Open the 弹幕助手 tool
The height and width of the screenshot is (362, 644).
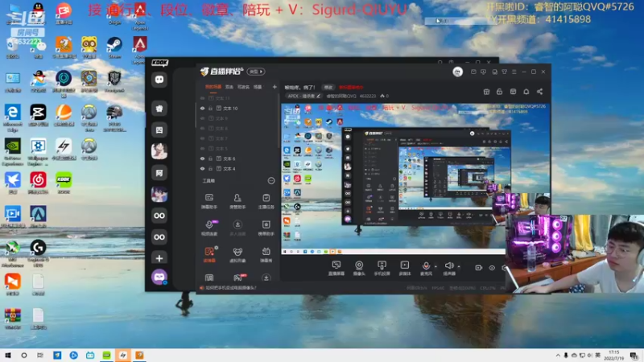tap(209, 201)
